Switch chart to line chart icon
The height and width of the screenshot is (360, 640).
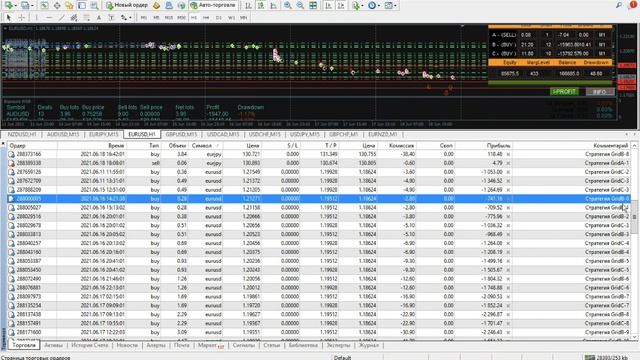pyautogui.click(x=273, y=5)
